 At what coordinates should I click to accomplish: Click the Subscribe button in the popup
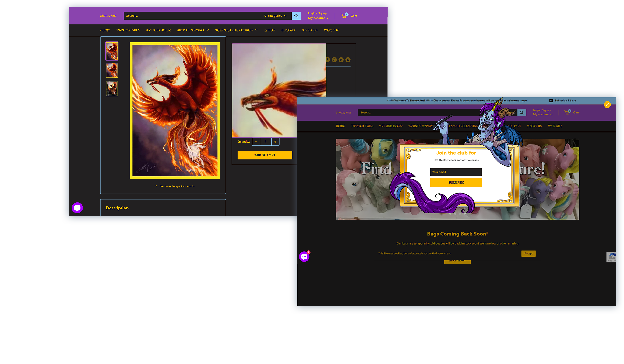pos(456,183)
